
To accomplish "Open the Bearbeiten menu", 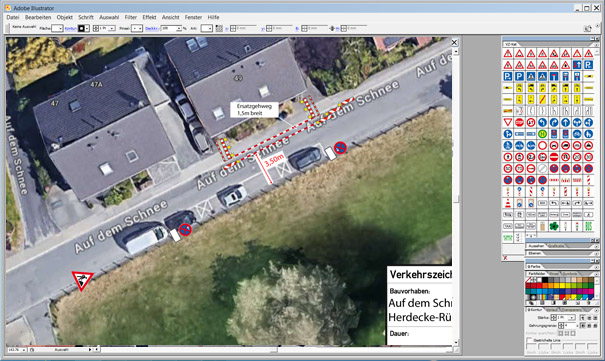I will (38, 17).
